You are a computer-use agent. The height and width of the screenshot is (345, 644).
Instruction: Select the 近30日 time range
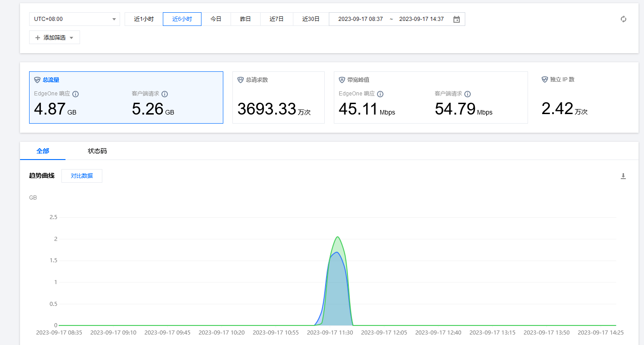[311, 19]
